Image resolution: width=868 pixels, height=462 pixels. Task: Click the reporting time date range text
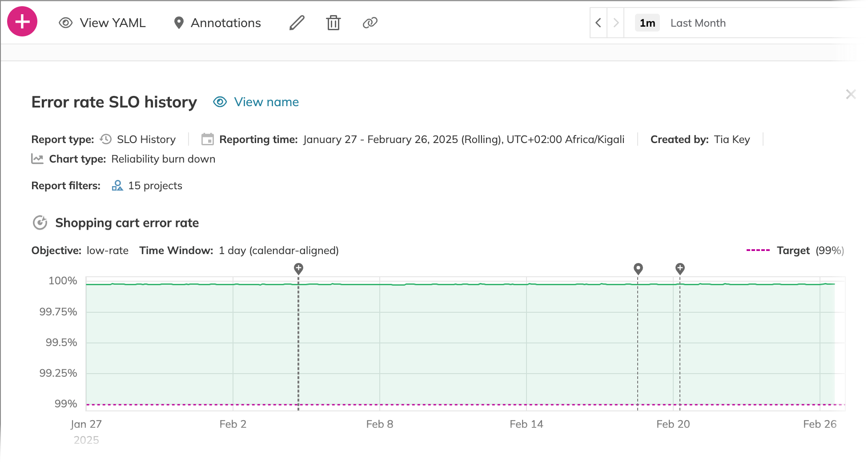tap(464, 139)
